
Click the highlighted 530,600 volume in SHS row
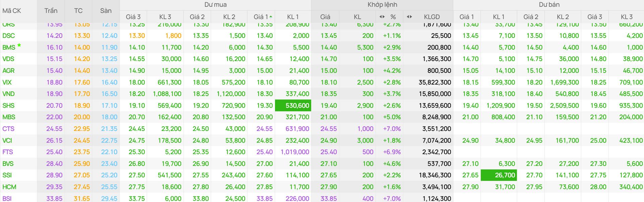293,105
